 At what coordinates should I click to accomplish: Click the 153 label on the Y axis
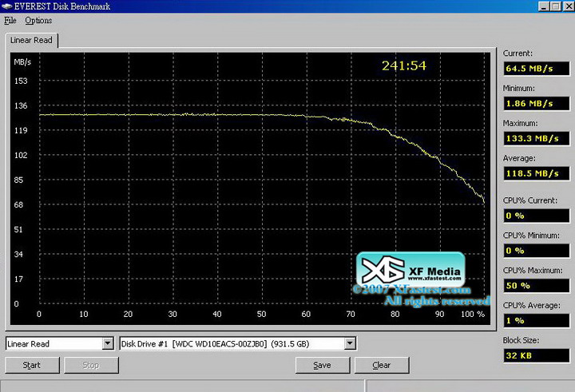(21, 81)
